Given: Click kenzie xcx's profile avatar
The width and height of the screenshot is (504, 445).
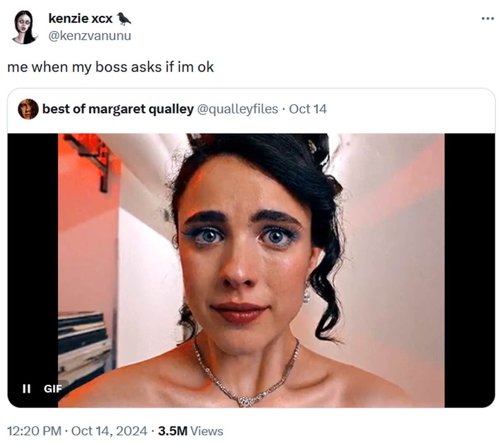Looking at the screenshot, I should [x=25, y=27].
